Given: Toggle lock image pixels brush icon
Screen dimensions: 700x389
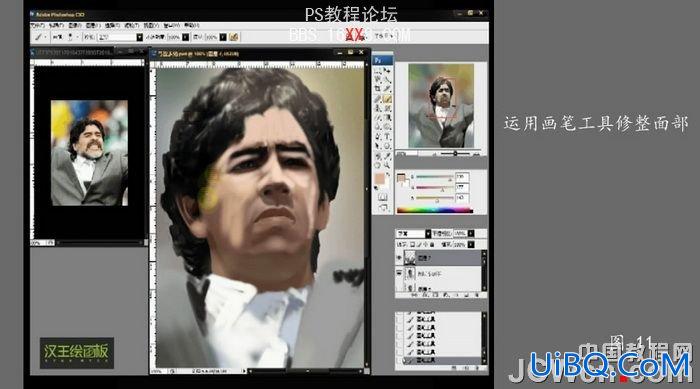Looking at the screenshot, I should (x=420, y=245).
